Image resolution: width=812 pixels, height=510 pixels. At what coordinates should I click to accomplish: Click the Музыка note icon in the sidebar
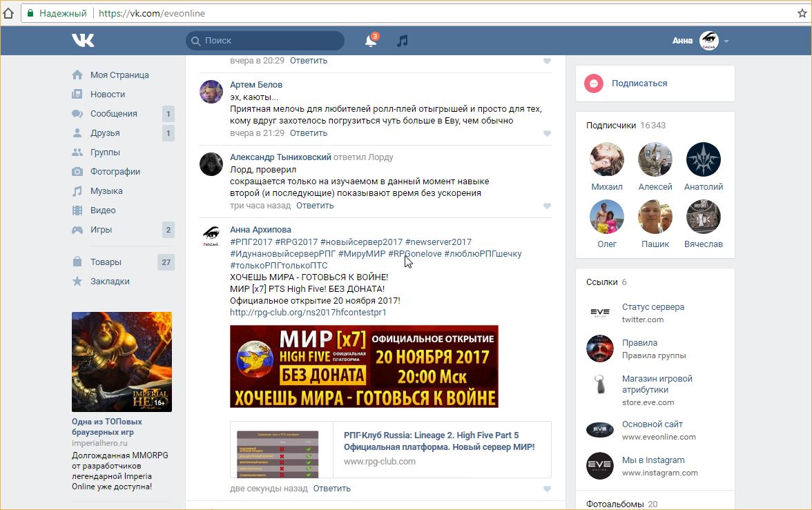point(77,191)
